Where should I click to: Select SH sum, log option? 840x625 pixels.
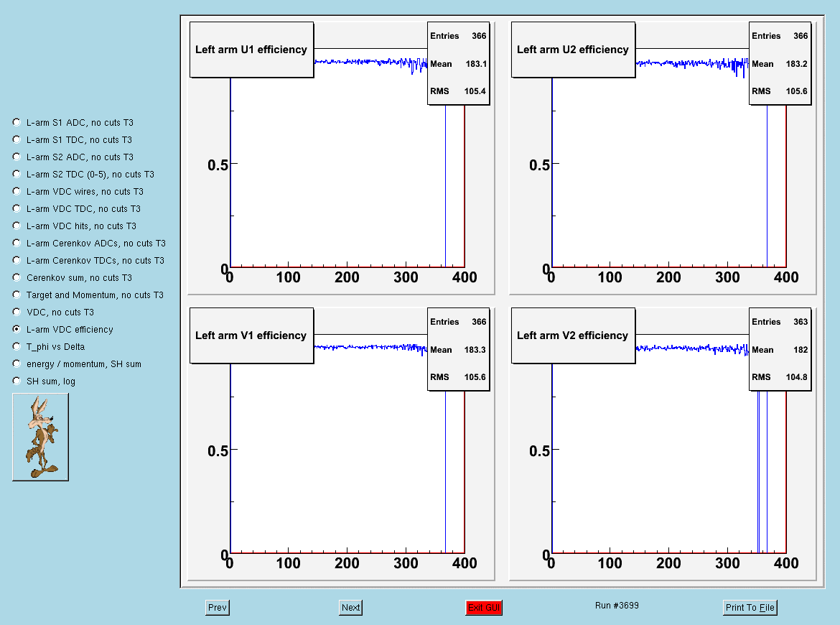(x=17, y=381)
